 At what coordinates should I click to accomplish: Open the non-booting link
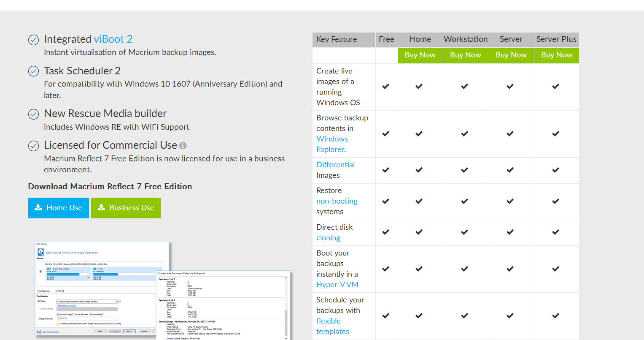pyautogui.click(x=337, y=201)
